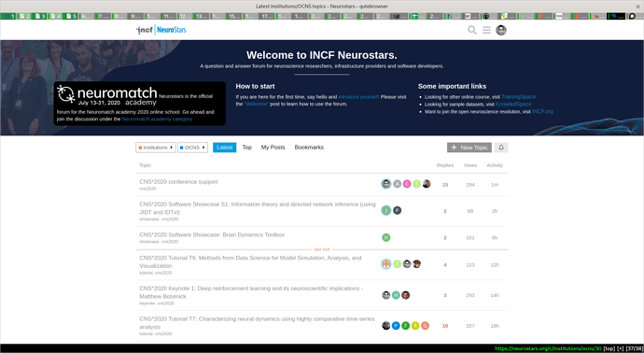Switch to browser tab 1
Screen dimensions: 644x353
(8, 17)
